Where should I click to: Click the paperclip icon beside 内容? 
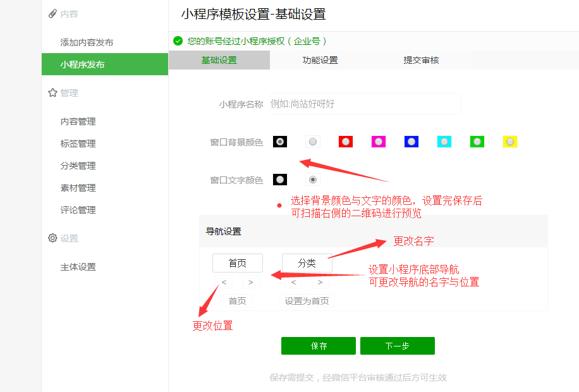pyautogui.click(x=52, y=14)
